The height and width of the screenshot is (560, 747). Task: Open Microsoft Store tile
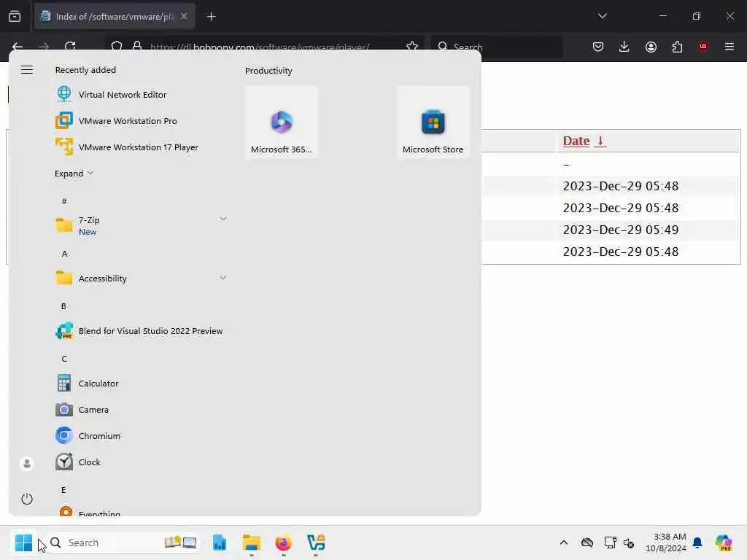tap(433, 122)
